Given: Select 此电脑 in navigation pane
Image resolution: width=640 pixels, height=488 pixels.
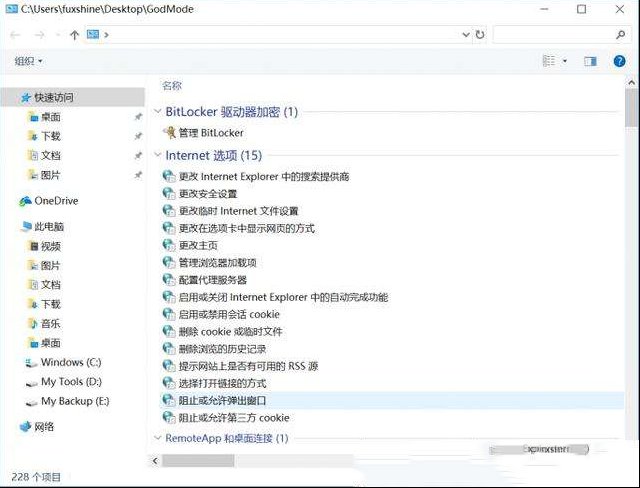Looking at the screenshot, I should [x=49, y=226].
